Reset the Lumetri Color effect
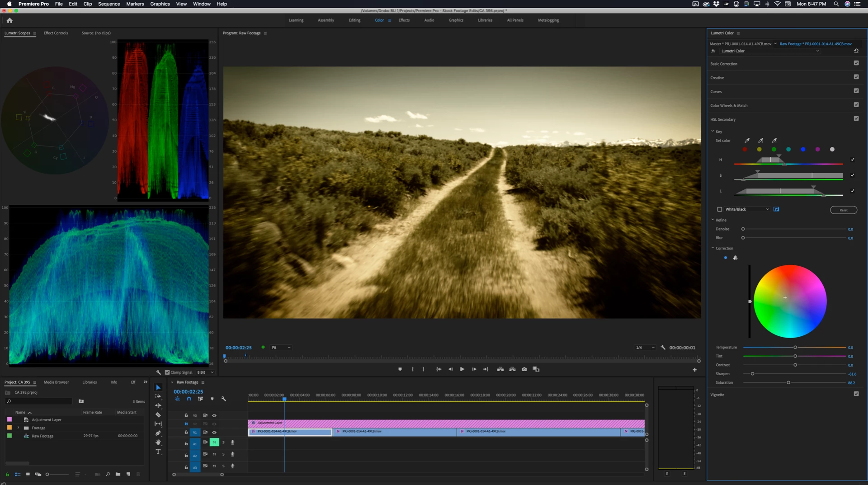The height and width of the screenshot is (485, 868). pyautogui.click(x=856, y=51)
